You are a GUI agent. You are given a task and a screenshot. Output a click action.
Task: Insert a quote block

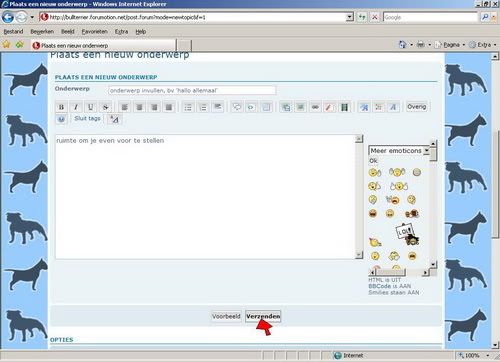(237, 107)
